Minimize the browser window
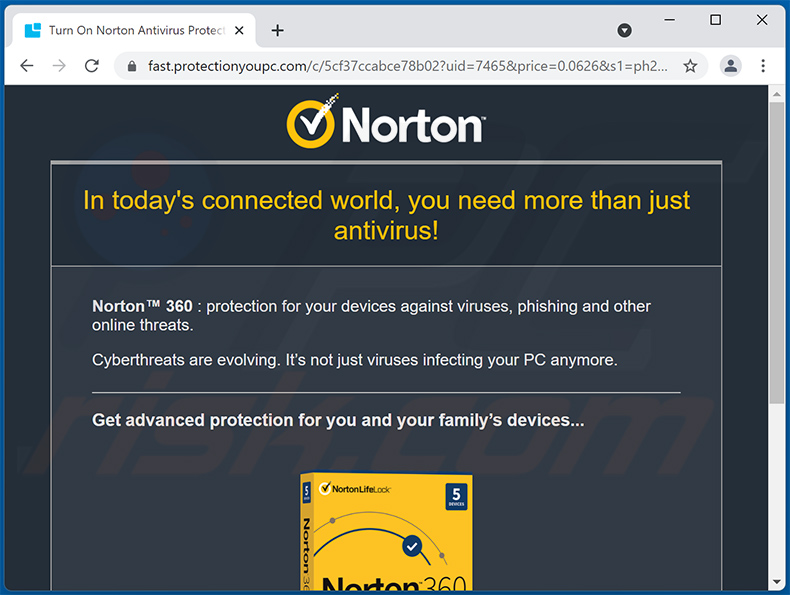Viewport: 790px width, 595px height. click(x=669, y=20)
